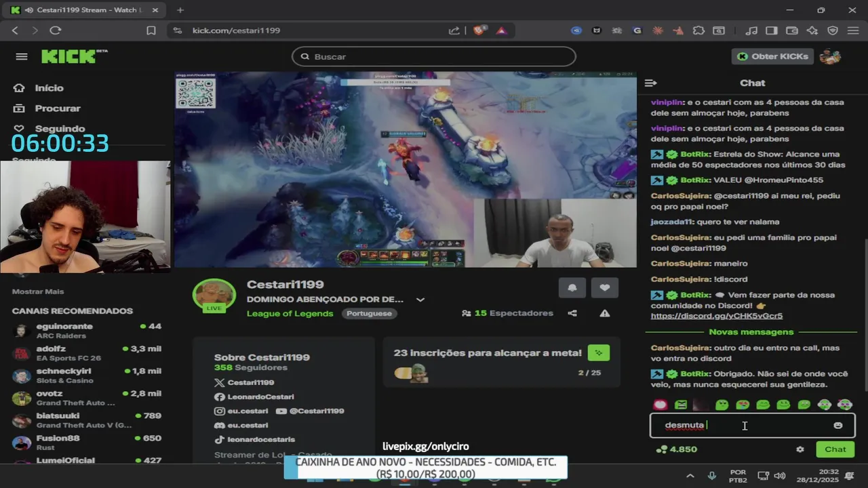
Task: Open the discord.gg invite link in chat
Action: (x=717, y=316)
